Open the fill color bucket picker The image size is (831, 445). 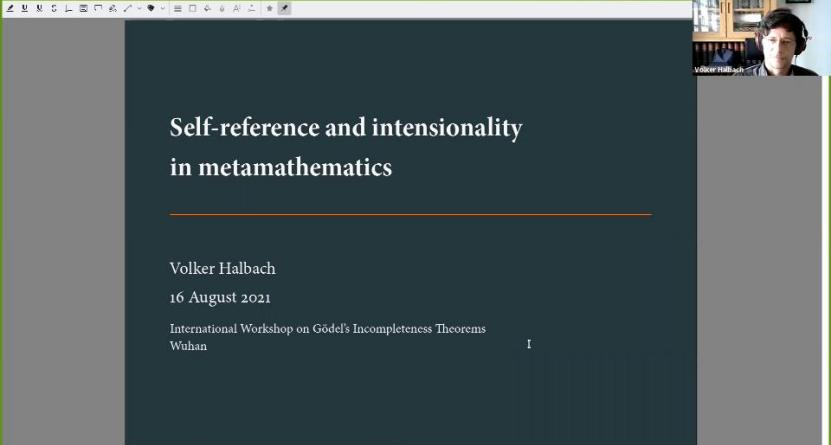(x=207, y=8)
